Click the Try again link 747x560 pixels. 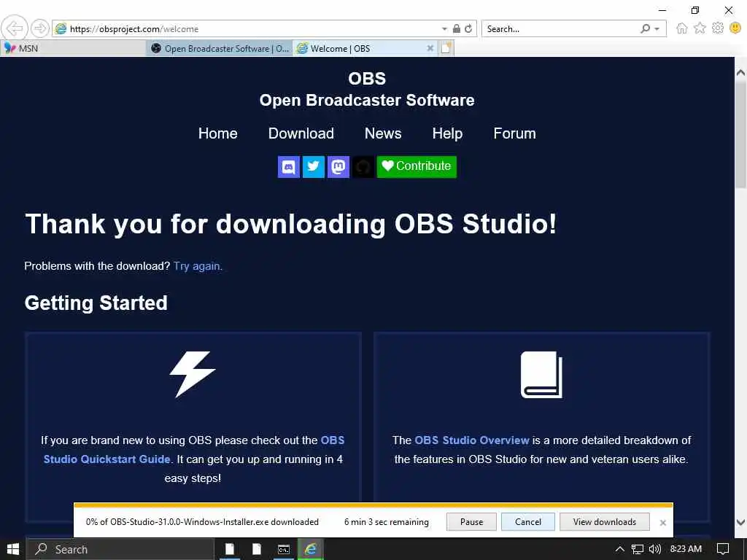coord(197,265)
